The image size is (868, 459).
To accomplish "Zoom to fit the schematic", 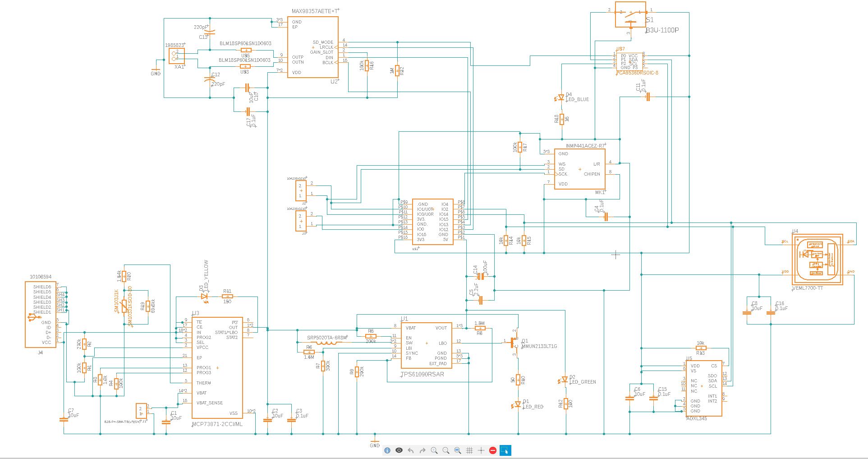I will [x=458, y=450].
